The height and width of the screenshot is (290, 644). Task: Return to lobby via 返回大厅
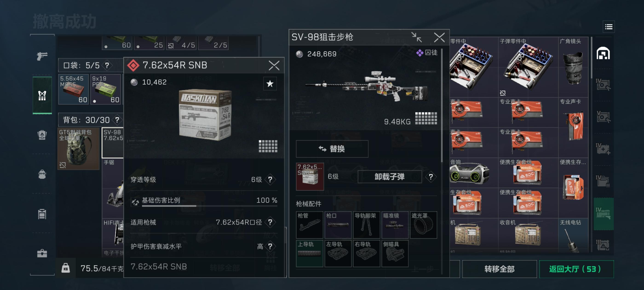tap(576, 269)
